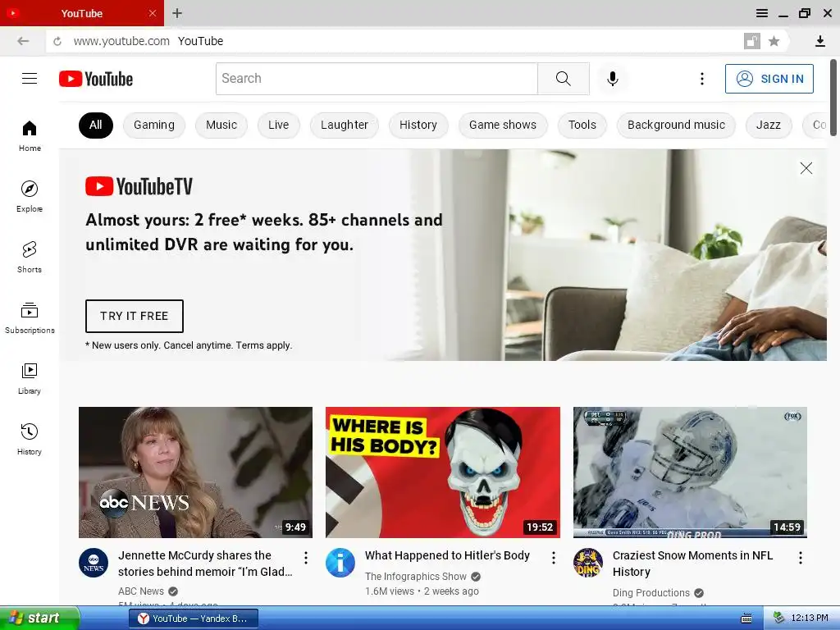This screenshot has height=630, width=840.
Task: Open History in sidebar
Action: (30, 440)
